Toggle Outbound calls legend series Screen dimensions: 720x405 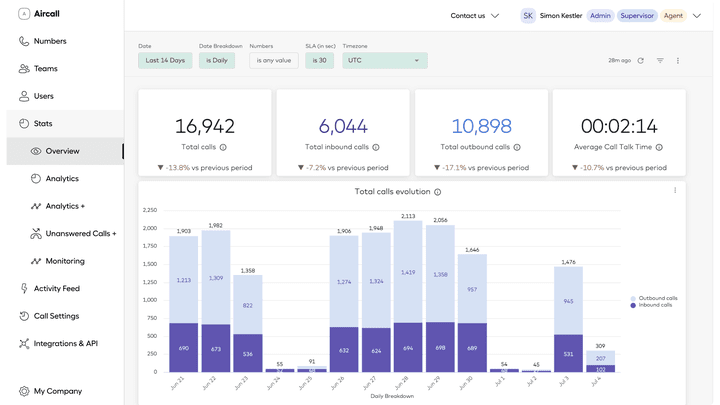655,298
